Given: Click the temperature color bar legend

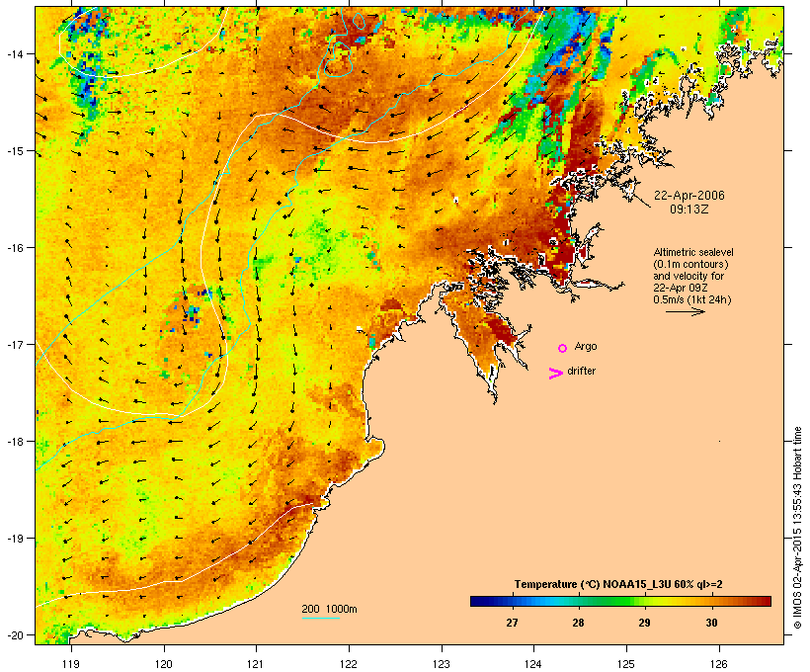Looking at the screenshot, I should click(x=620, y=601).
